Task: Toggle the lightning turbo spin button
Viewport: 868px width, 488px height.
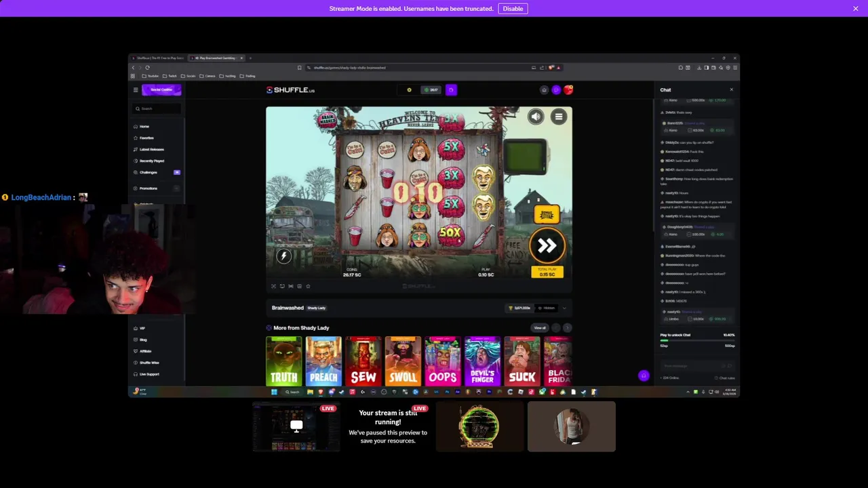Action: coord(284,256)
